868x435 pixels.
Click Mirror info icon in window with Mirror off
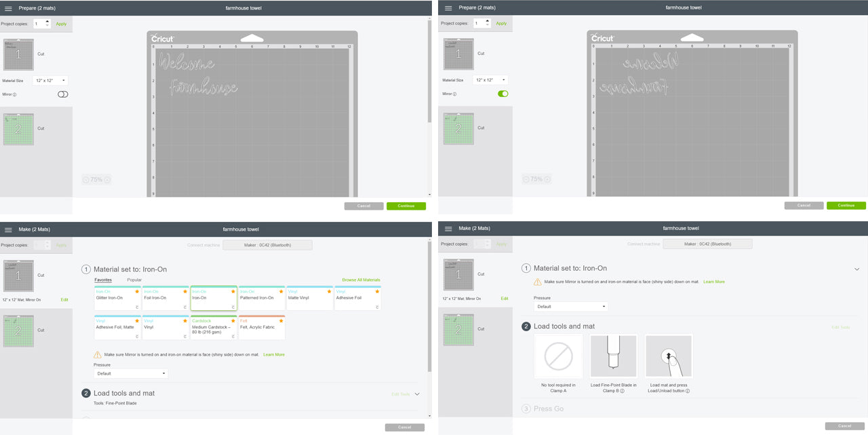(15, 94)
